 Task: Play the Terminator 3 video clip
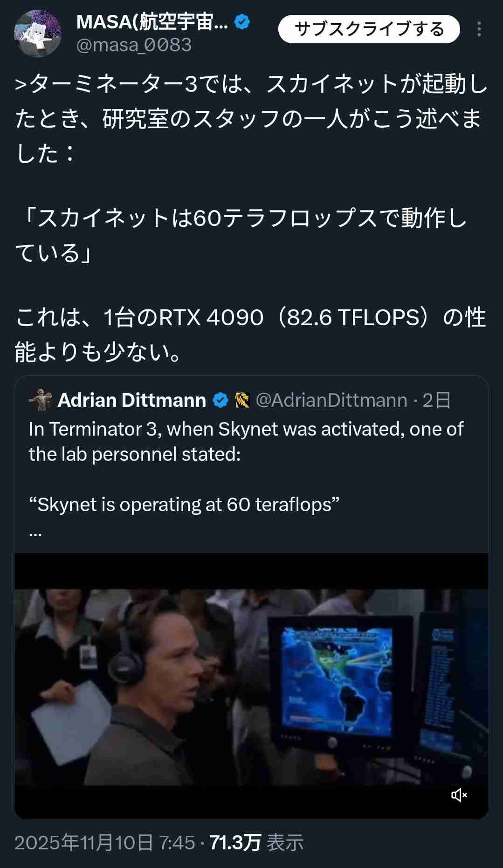251,686
